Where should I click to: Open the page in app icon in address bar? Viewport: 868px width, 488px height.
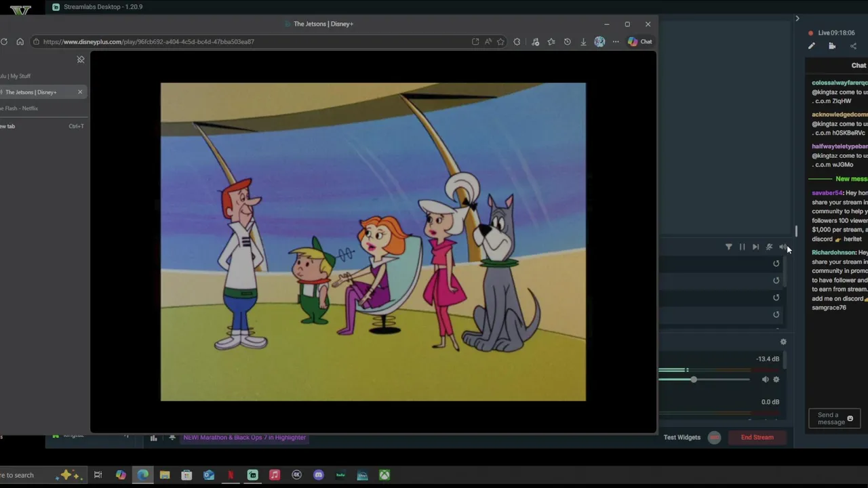pyautogui.click(x=475, y=42)
